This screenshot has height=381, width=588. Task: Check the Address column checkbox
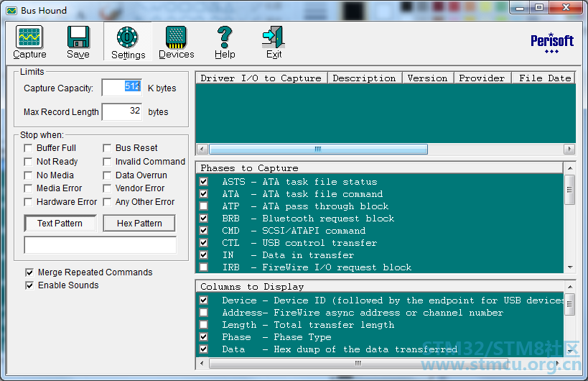point(204,313)
